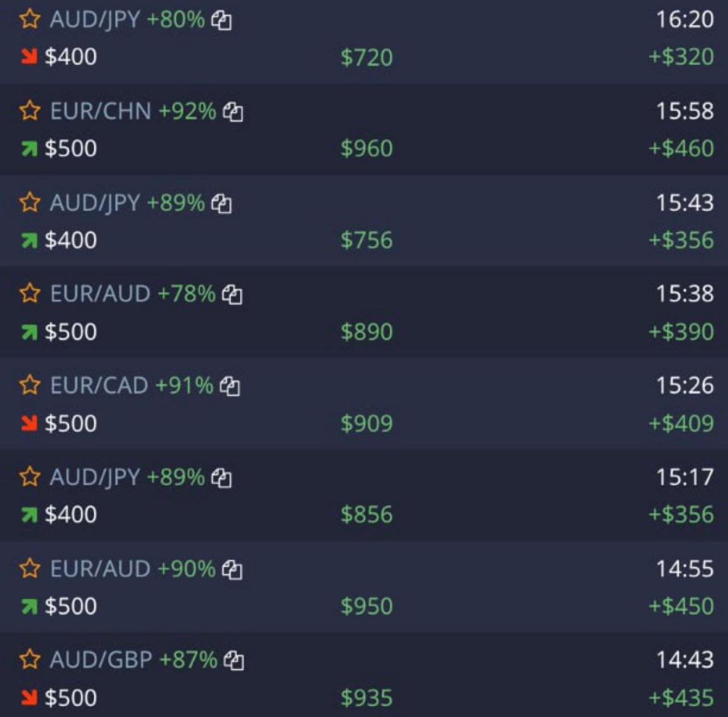Copy the AUD/GBP +87% trade
The height and width of the screenshot is (717, 728).
(234, 661)
